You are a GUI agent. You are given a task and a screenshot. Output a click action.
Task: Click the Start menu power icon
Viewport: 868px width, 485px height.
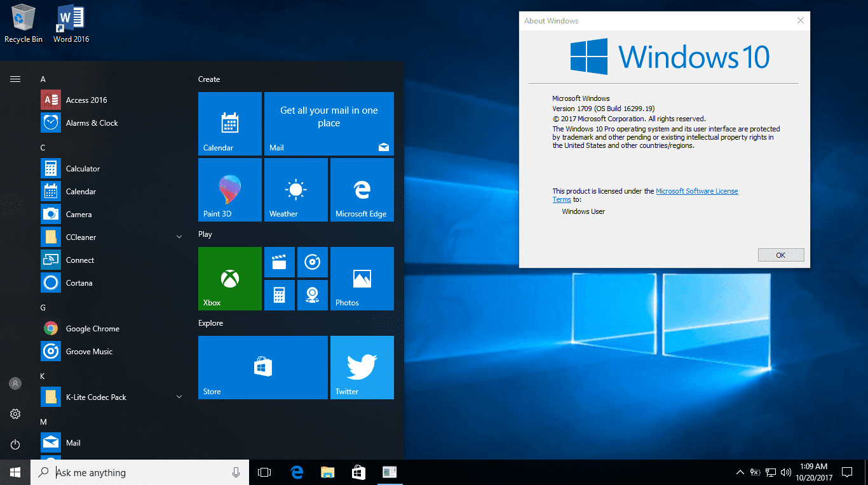pyautogui.click(x=15, y=444)
